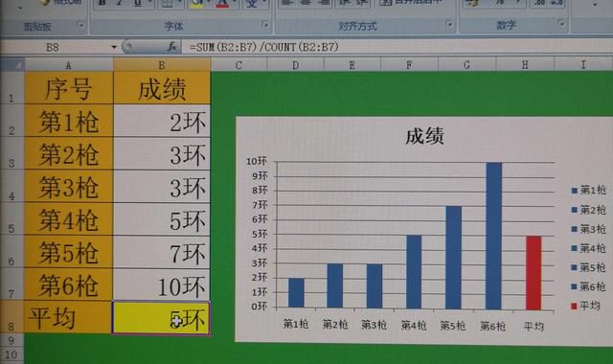This screenshot has width=613, height=364.
Task: Select the tallest blue bar for 第6枪
Action: [x=494, y=236]
